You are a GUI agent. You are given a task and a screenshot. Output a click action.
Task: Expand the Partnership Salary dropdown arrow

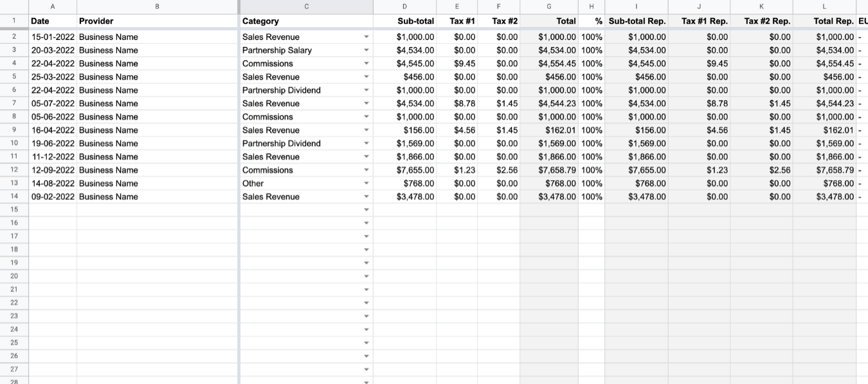click(x=366, y=50)
